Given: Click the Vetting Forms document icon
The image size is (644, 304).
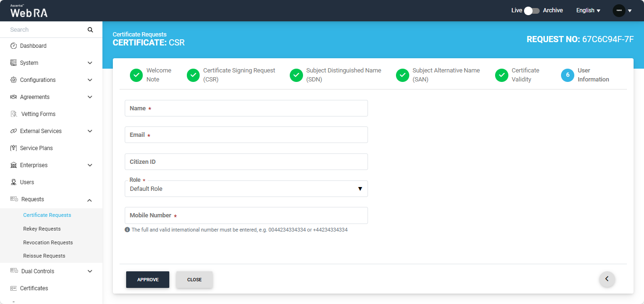Looking at the screenshot, I should click(x=14, y=114).
